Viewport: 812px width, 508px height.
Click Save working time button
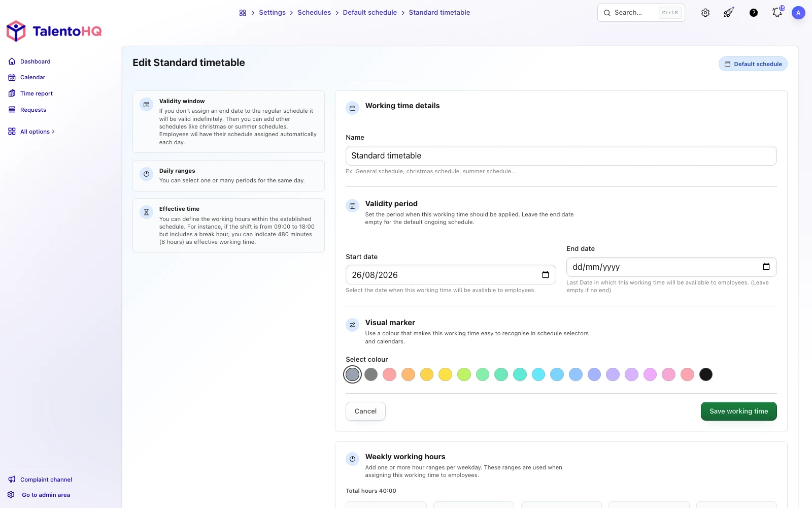(739, 411)
